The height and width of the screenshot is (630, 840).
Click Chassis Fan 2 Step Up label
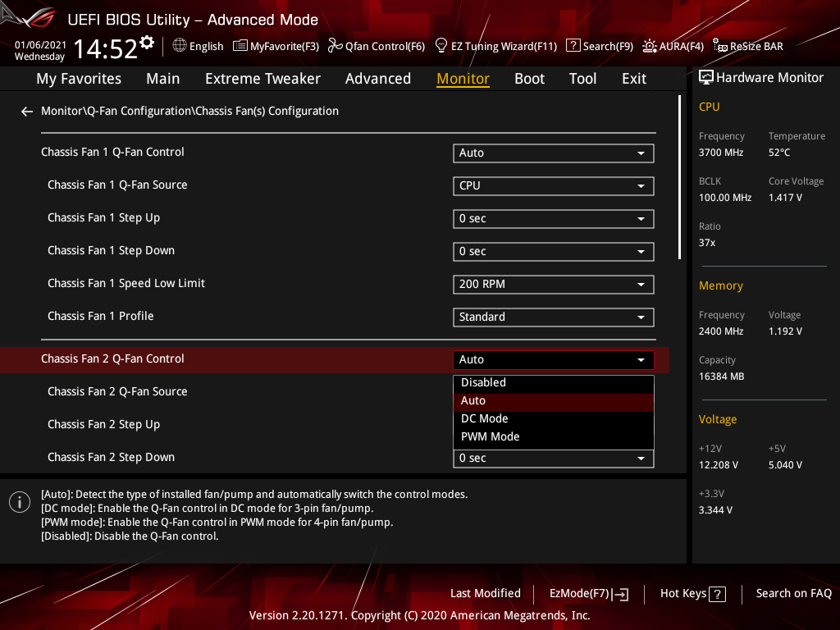tap(103, 425)
